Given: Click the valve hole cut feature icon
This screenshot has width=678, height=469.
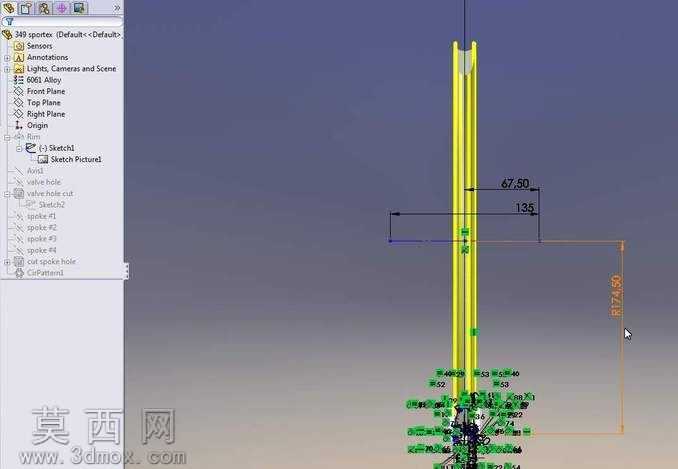Looking at the screenshot, I should [x=19, y=193].
